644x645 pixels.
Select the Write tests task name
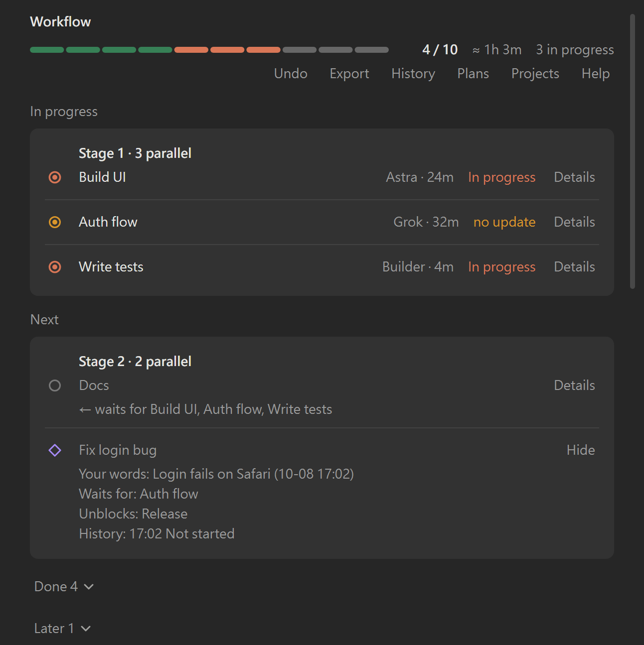pos(111,267)
